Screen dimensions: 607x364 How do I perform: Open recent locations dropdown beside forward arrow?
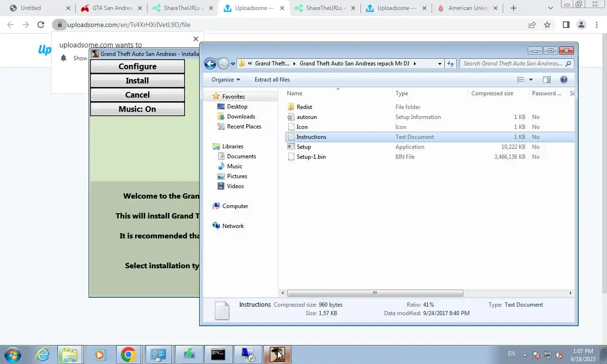(233, 64)
